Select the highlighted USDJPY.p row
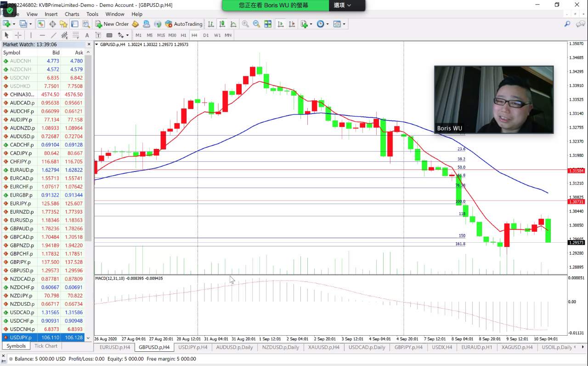 [x=43, y=337]
